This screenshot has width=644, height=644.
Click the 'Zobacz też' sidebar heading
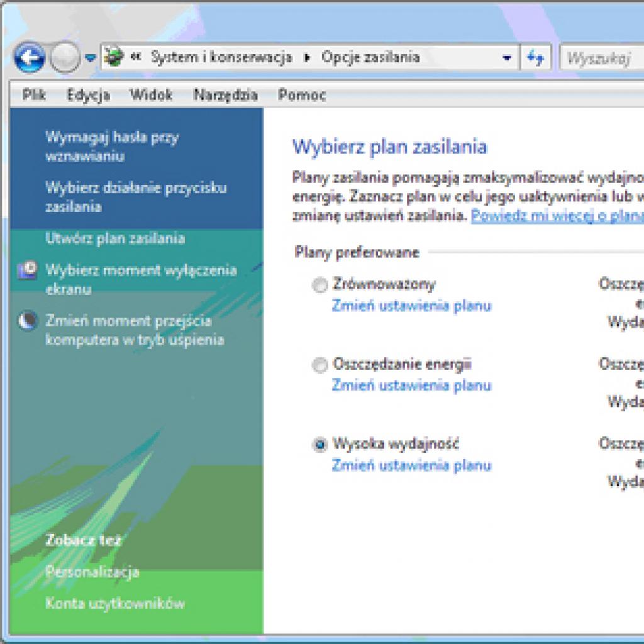point(83,540)
